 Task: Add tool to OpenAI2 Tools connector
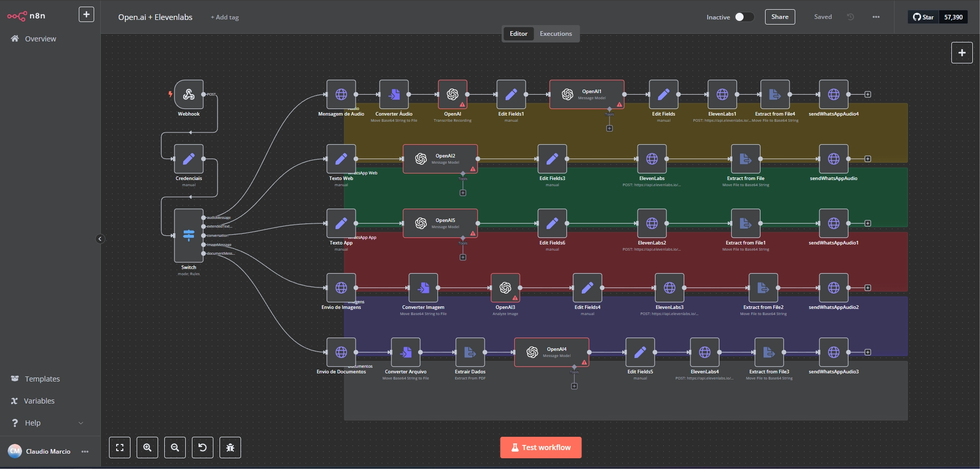click(463, 193)
